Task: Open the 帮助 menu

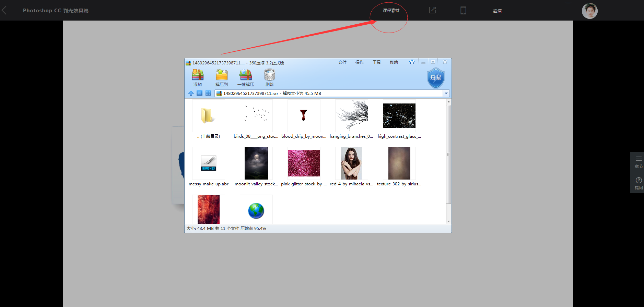Action: [394, 62]
